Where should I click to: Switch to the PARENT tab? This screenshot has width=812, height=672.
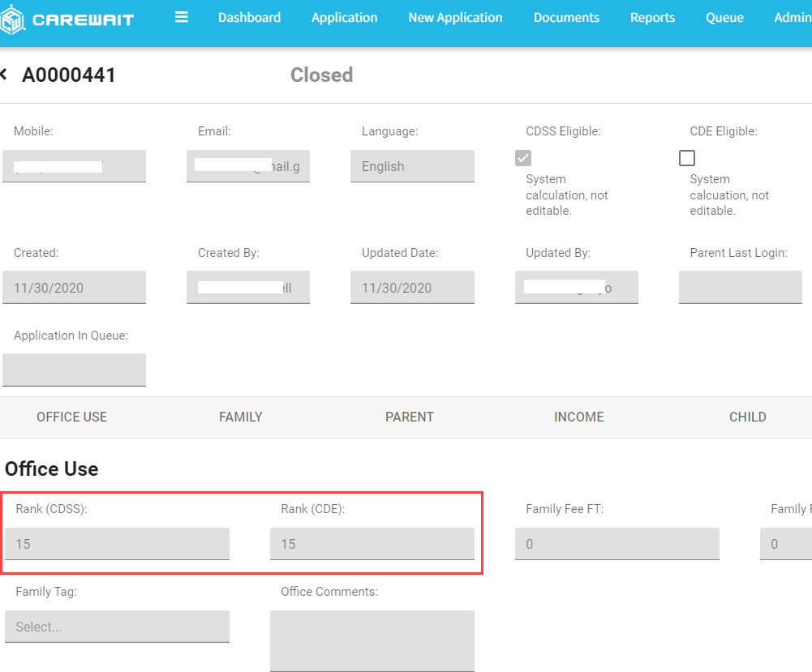[410, 417]
